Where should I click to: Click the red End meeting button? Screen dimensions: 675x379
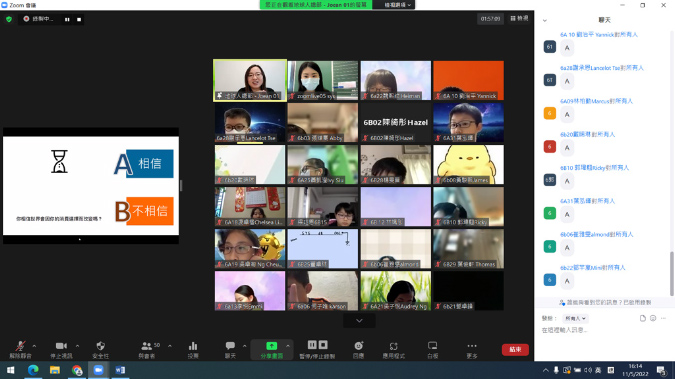click(515, 349)
